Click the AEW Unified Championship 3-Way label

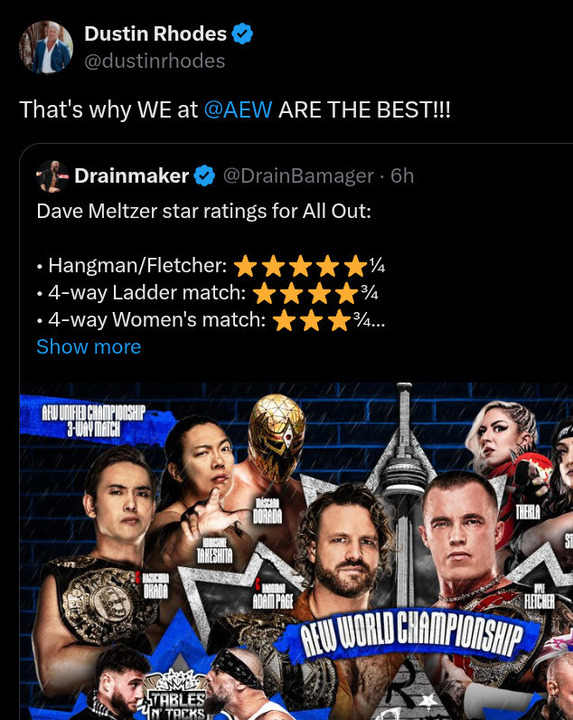point(94,421)
